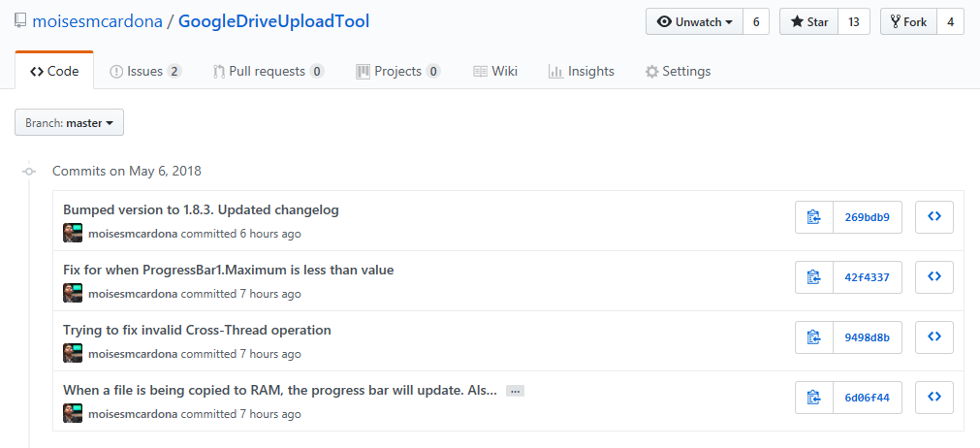Open 'Fix for when ProgressBar1.Maximum' commit
980x448 pixels.
(228, 270)
